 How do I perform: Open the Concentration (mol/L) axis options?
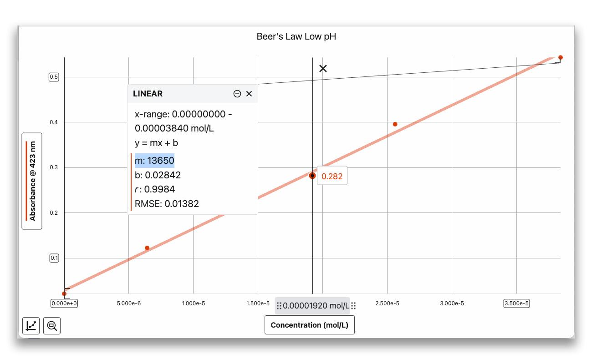pyautogui.click(x=309, y=325)
